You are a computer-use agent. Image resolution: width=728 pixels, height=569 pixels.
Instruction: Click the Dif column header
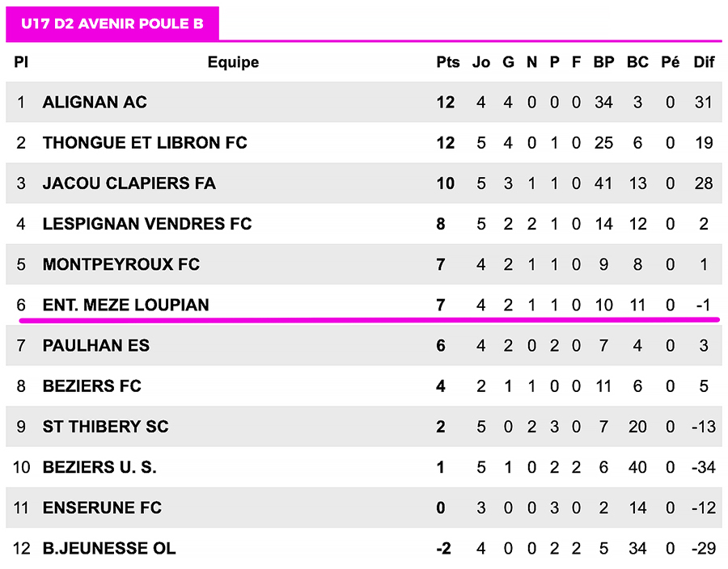pos(704,62)
